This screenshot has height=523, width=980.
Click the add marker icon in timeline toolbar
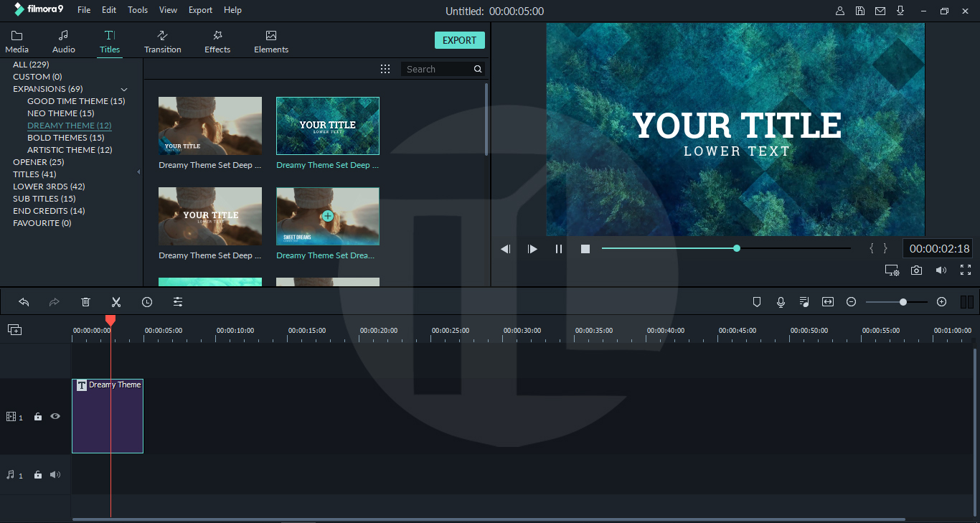(x=757, y=301)
